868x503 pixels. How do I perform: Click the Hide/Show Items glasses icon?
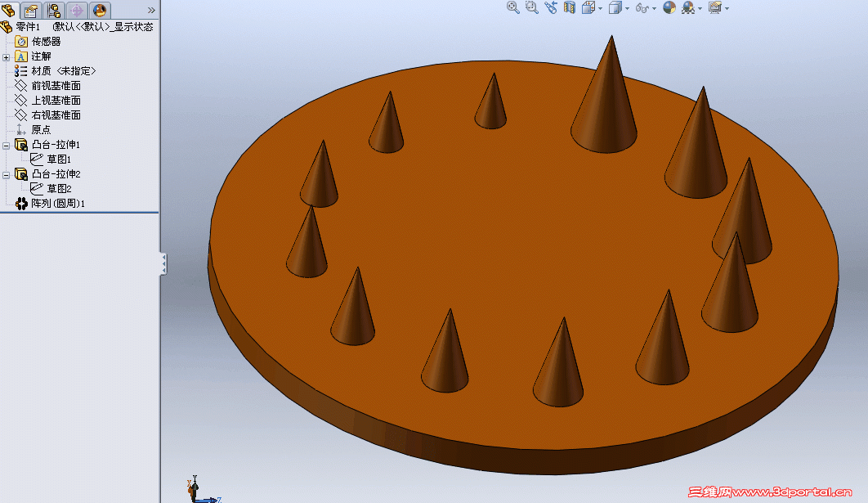pos(642,7)
